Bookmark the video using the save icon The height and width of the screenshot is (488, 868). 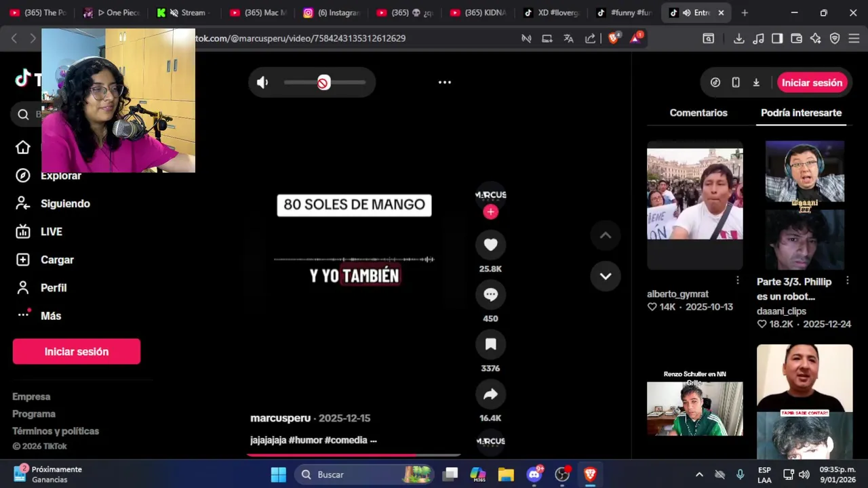pos(490,344)
